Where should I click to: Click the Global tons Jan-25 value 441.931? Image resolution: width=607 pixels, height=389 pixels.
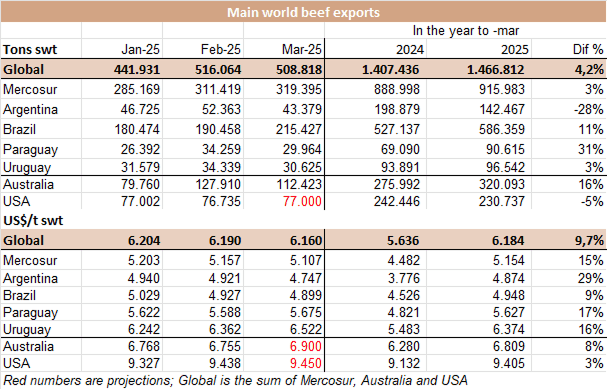[x=137, y=70]
